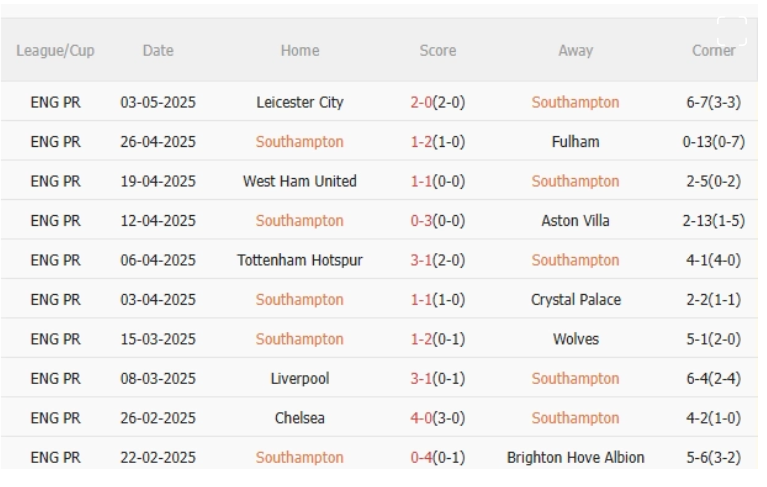Image resolution: width=767 pixels, height=487 pixels.
Task: Open Aston Villa team page
Action: [x=575, y=221]
